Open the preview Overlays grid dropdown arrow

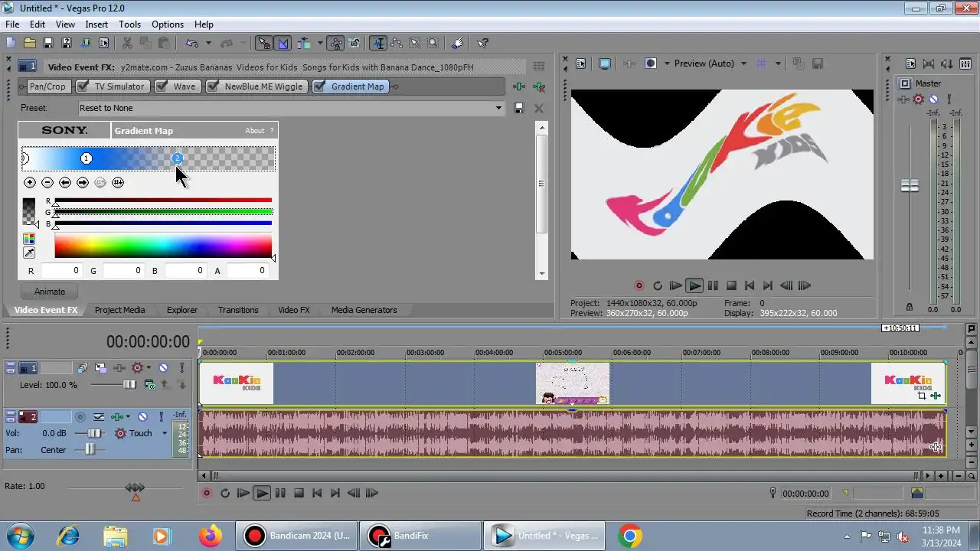[778, 64]
